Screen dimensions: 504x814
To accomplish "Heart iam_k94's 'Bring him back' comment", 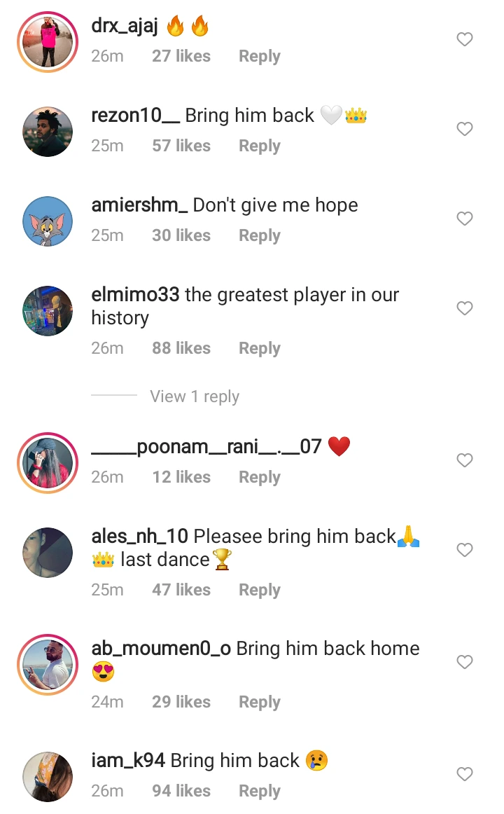I will 465,774.
